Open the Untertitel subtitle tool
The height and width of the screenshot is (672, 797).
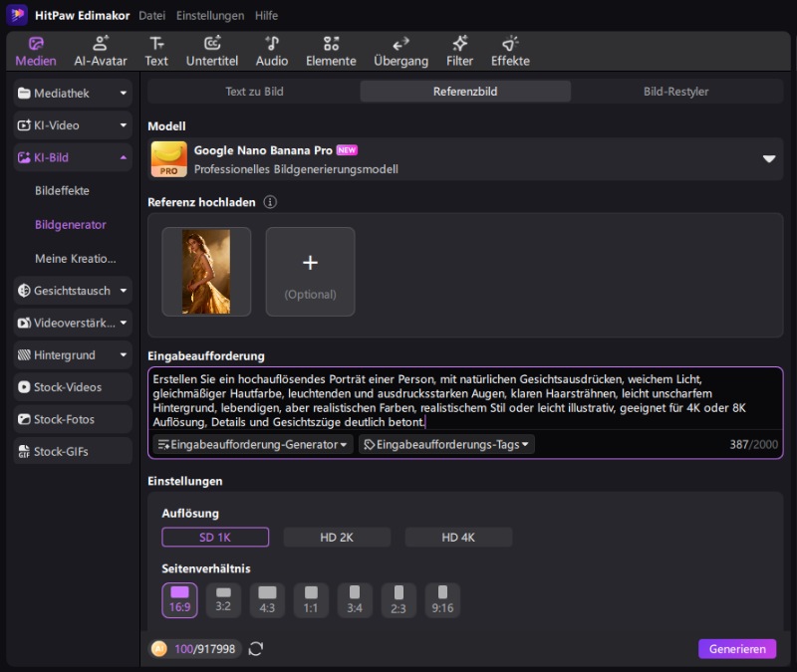point(211,51)
